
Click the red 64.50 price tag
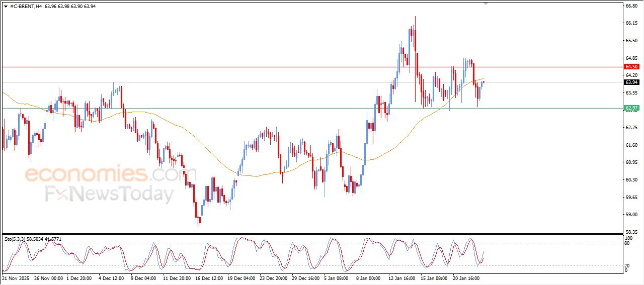click(631, 67)
